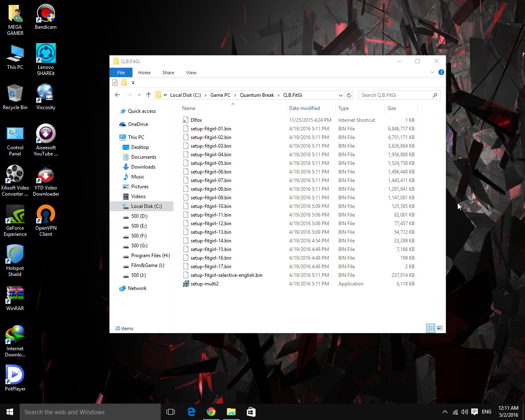Expand the ribbon using the chevron
Image resolution: width=525 pixels, height=420 pixels.
pos(432,72)
